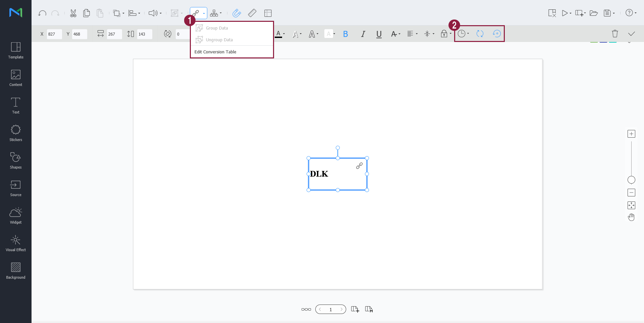Click the Copy icon in toolbar
Image resolution: width=644 pixels, height=323 pixels.
[87, 13]
